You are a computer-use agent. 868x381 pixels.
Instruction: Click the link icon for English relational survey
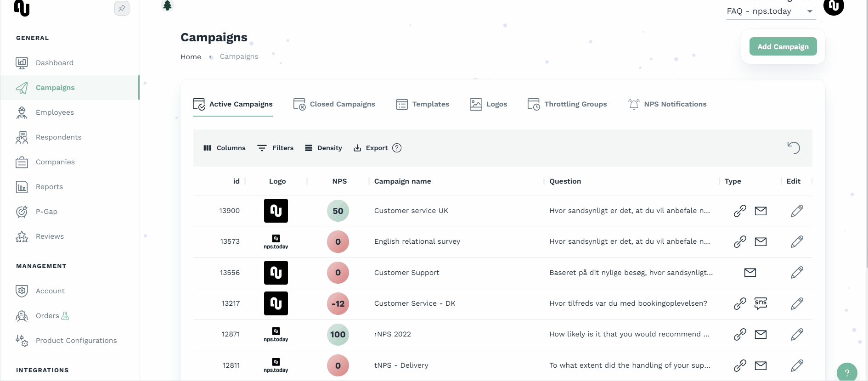[740, 241]
